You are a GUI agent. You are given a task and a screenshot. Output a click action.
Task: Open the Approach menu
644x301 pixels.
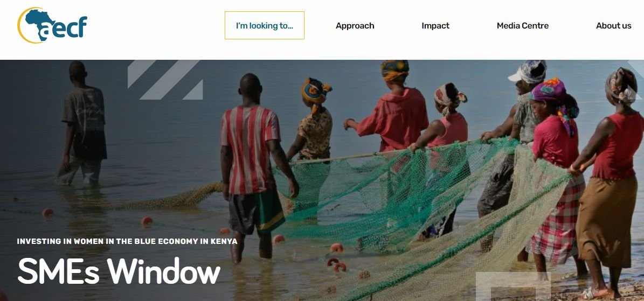coord(355,26)
